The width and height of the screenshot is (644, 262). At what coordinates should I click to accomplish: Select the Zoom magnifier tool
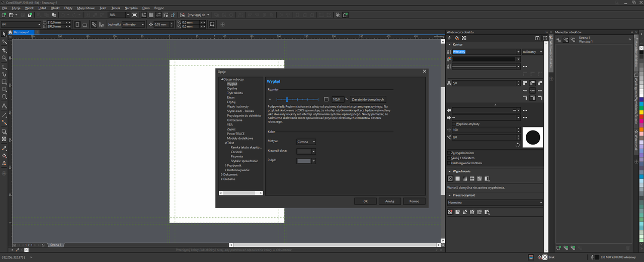(x=4, y=58)
